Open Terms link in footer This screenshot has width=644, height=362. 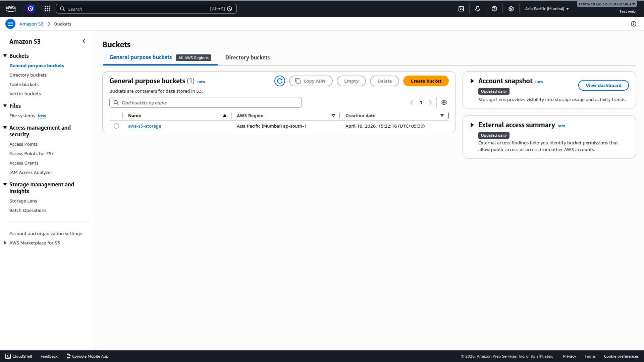point(590,356)
